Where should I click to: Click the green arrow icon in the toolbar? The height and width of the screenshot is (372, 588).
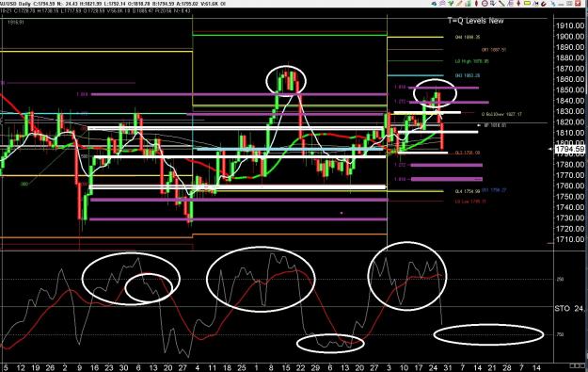pos(451,4)
